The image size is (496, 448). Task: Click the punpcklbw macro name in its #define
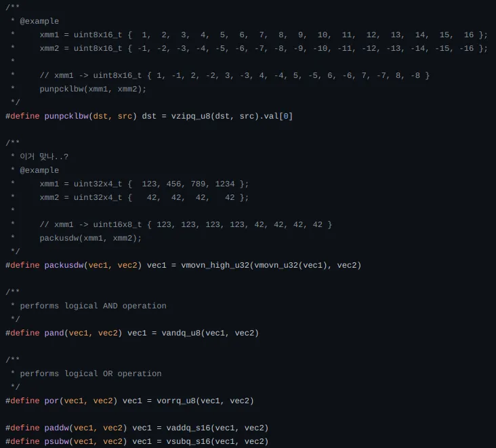(66, 116)
